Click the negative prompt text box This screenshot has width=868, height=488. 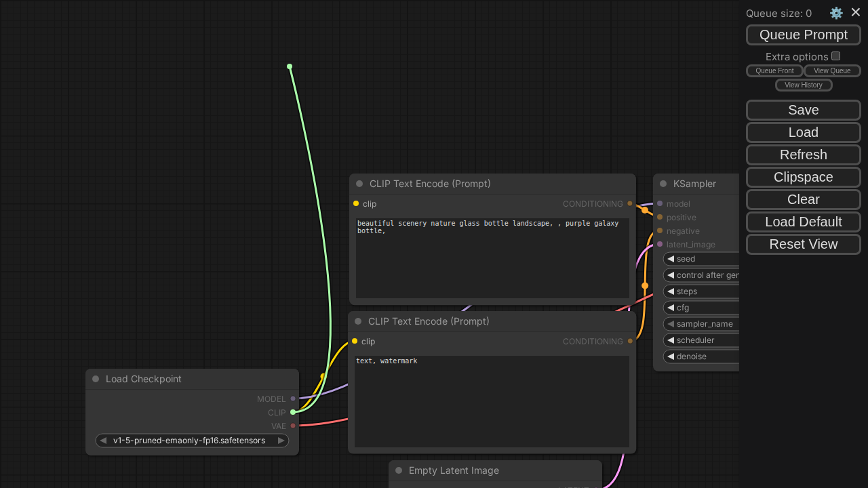[x=492, y=401]
